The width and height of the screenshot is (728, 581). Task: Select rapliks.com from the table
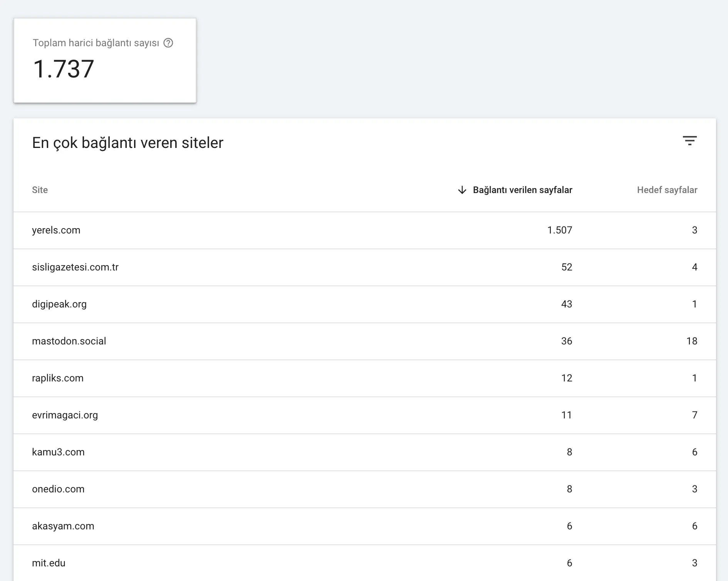point(58,378)
